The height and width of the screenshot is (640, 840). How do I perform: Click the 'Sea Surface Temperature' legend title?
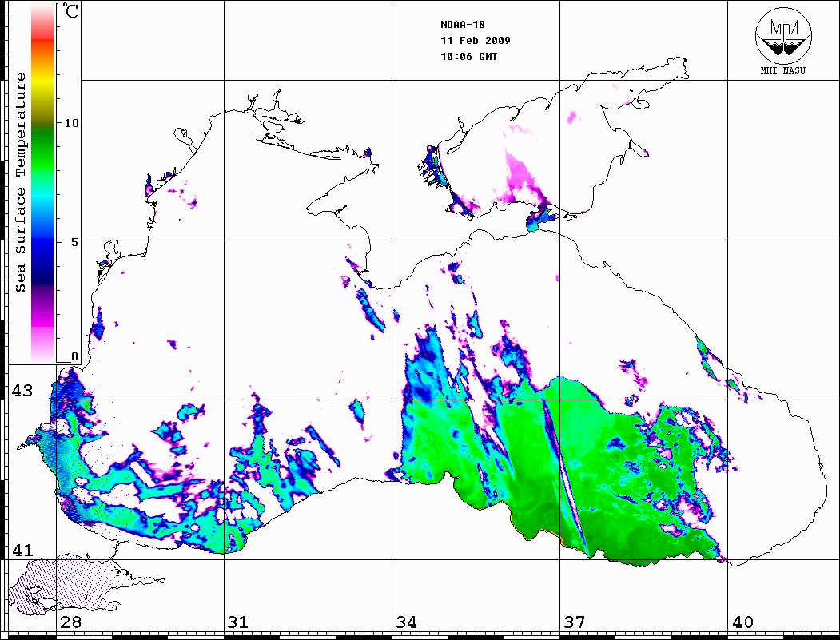point(21,182)
